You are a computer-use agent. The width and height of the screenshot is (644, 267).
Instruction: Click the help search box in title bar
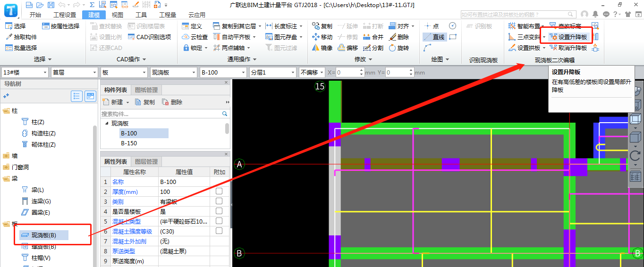tap(518, 15)
